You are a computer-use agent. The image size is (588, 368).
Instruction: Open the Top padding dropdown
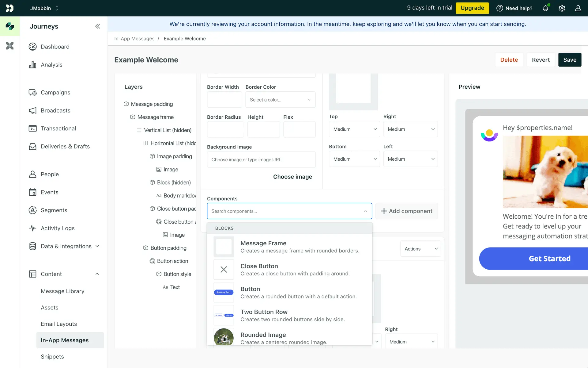tap(354, 129)
